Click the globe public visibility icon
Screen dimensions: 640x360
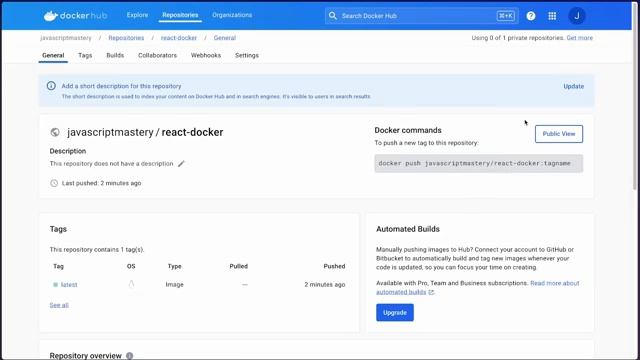coord(55,132)
